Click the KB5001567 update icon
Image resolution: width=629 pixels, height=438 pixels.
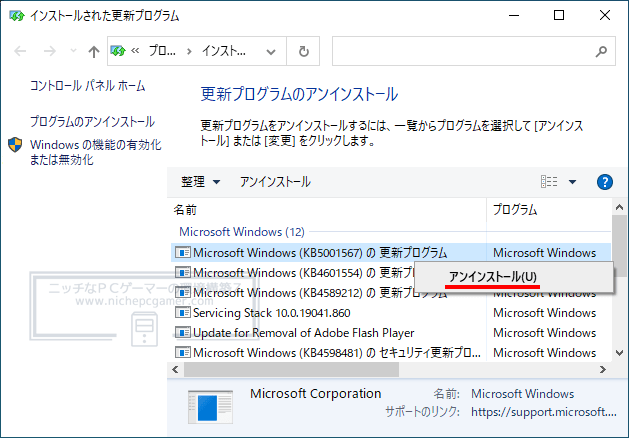pyautogui.click(x=183, y=253)
